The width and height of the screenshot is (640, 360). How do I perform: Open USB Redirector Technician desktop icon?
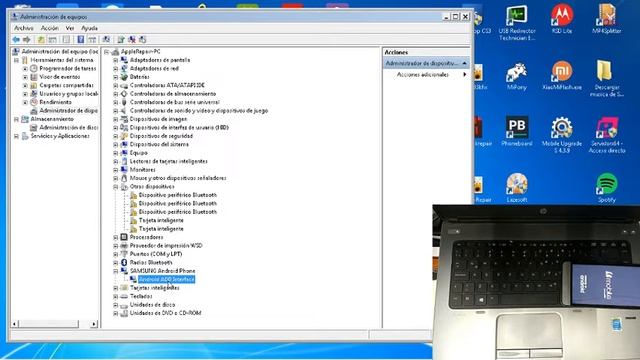point(517,22)
